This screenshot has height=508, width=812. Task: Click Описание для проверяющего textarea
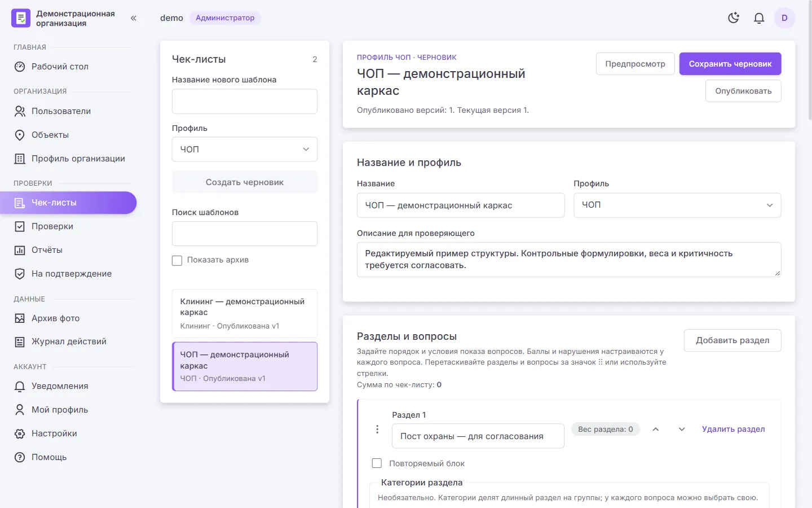[x=569, y=260]
